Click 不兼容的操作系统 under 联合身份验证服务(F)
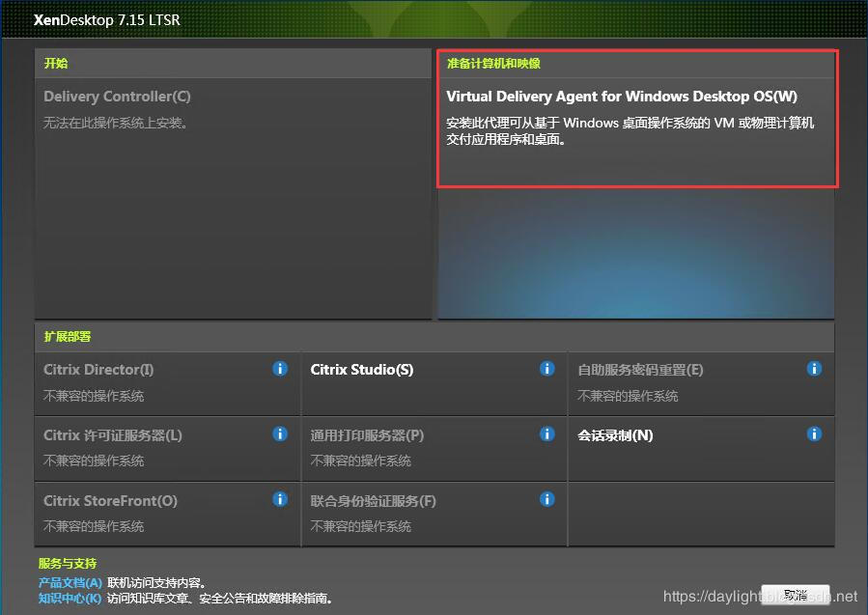This screenshot has height=615, width=868. pyautogui.click(x=360, y=526)
